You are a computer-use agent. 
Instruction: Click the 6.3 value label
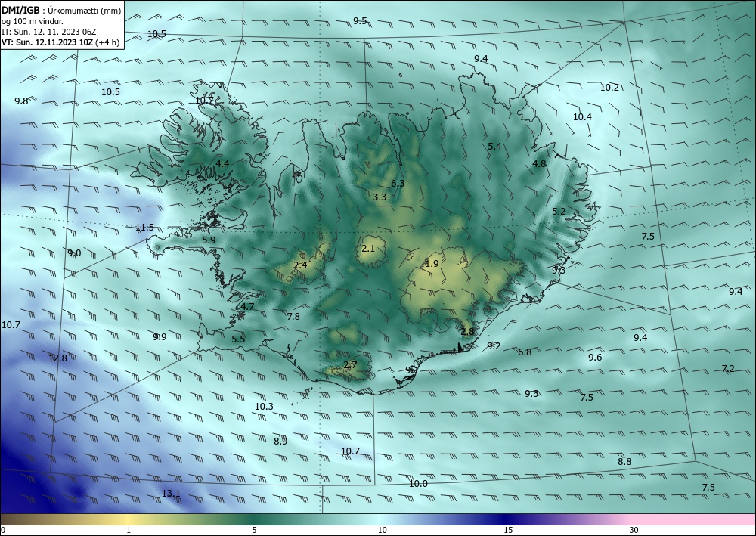coord(398,183)
